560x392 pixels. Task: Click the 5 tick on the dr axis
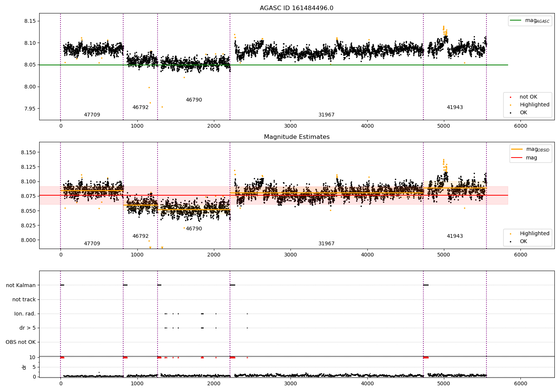pos(34,367)
